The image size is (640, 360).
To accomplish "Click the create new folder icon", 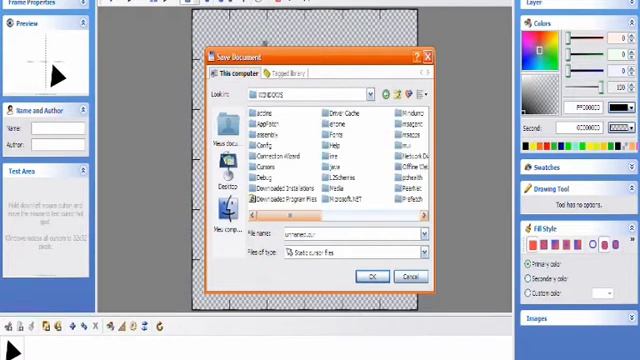I will coord(409,95).
